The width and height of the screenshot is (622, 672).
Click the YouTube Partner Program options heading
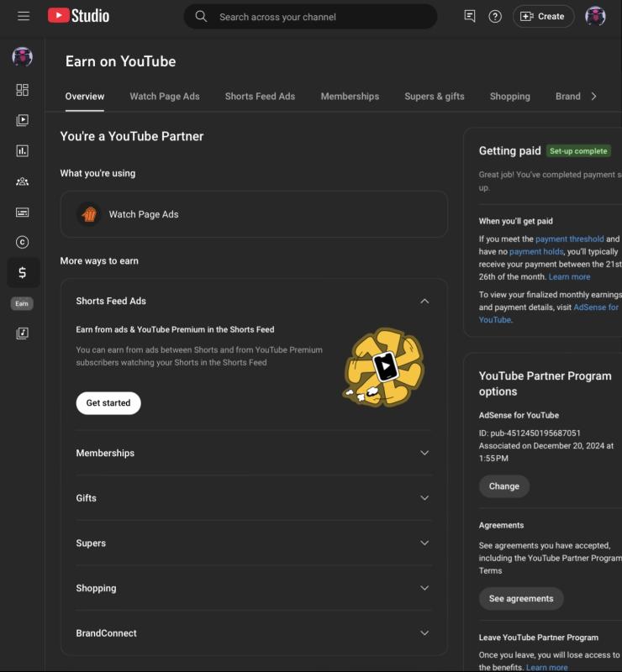coord(546,384)
